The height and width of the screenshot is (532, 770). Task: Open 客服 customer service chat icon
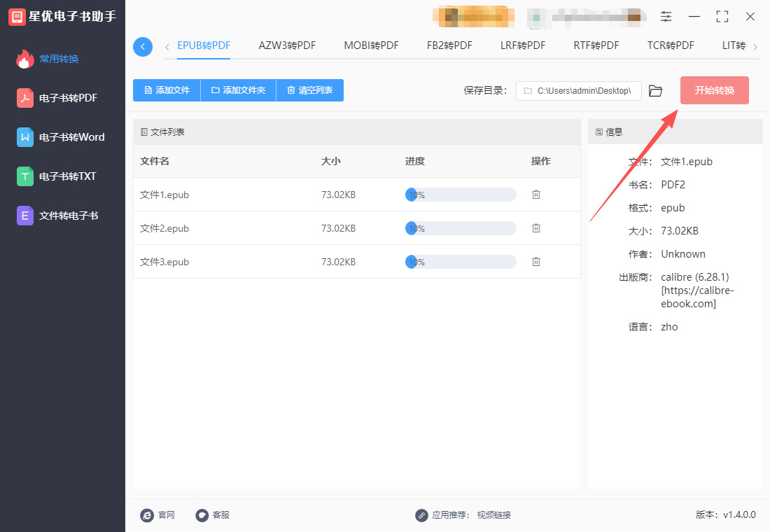click(x=202, y=515)
